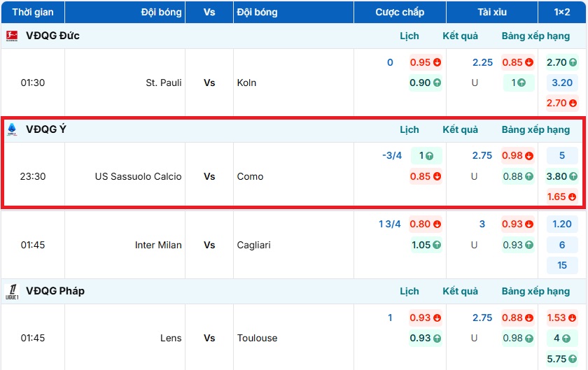Open Kết quả link for VĐQG Ý

[460, 129]
